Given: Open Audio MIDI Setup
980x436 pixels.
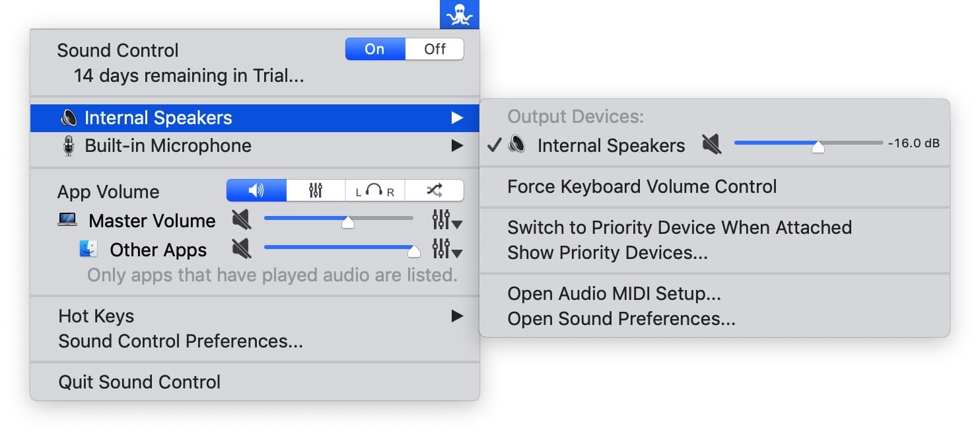Looking at the screenshot, I should 613,293.
